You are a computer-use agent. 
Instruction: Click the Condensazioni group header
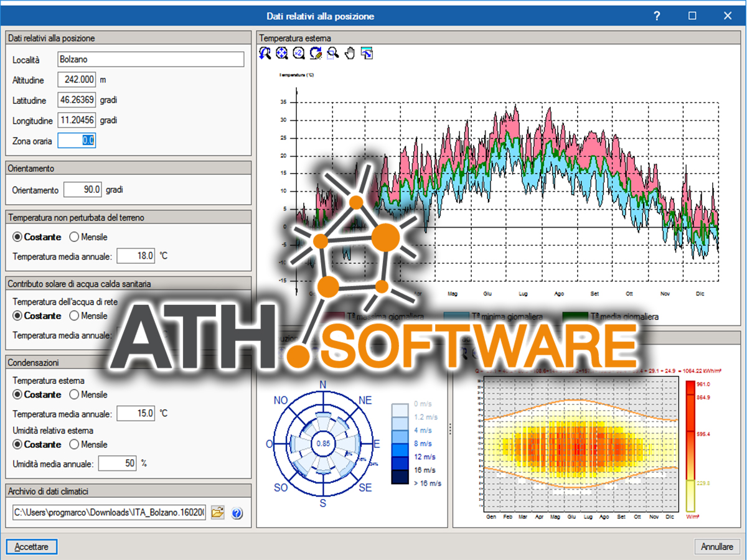point(128,362)
